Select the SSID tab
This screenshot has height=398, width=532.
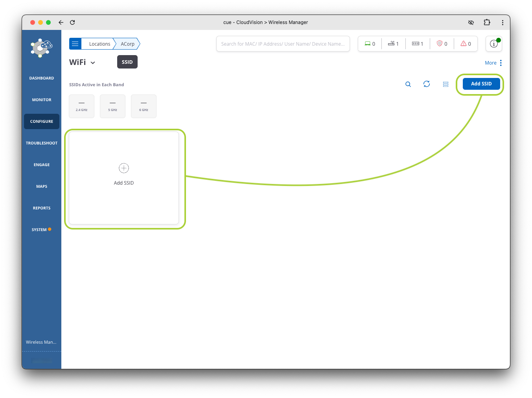127,62
